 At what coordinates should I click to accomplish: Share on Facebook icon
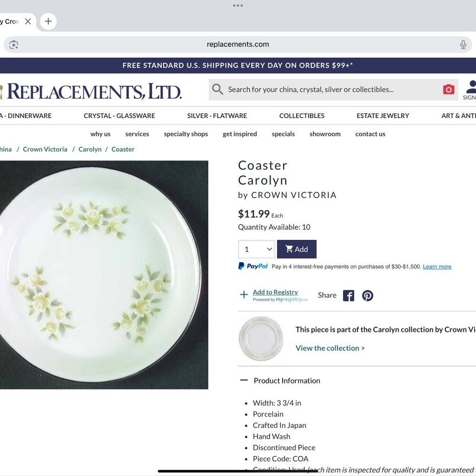[348, 296]
